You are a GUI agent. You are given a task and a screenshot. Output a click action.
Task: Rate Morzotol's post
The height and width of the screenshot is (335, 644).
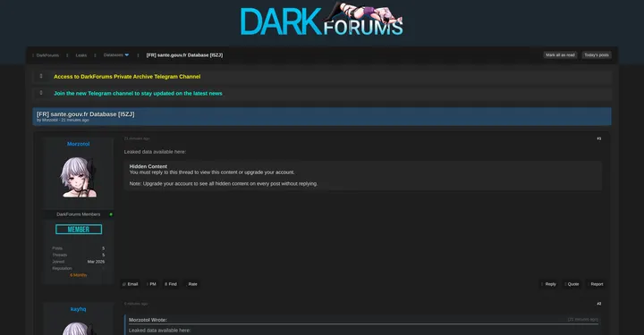tap(191, 284)
